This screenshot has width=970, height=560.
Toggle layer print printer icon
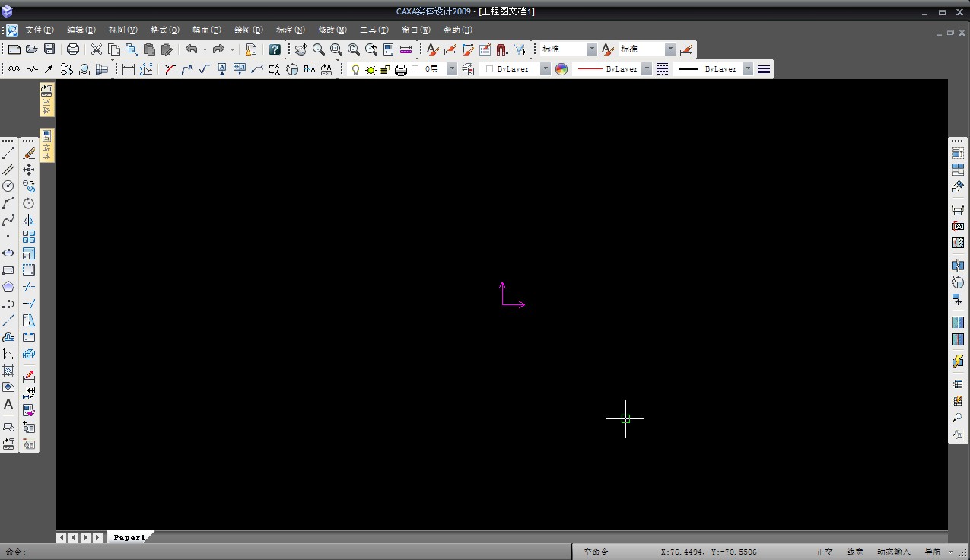[x=401, y=69]
